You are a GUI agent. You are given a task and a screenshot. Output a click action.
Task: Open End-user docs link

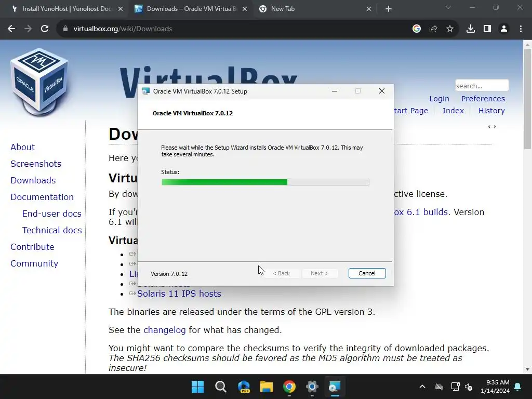coord(52,214)
